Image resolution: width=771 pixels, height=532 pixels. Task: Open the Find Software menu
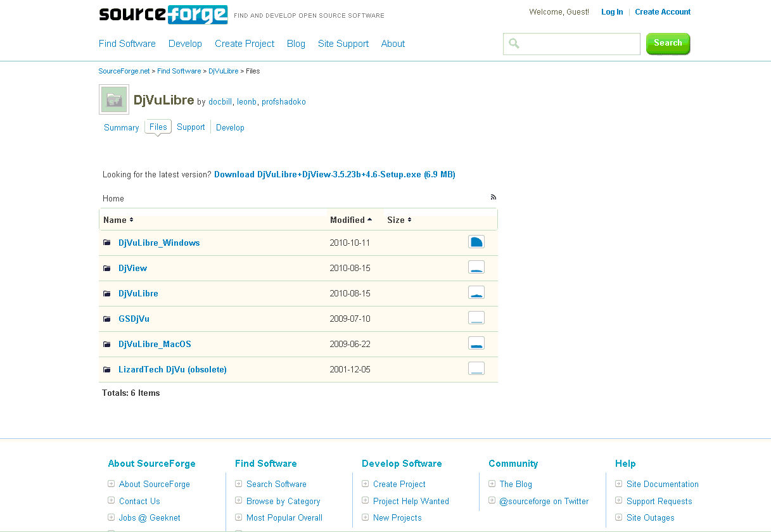pos(127,44)
